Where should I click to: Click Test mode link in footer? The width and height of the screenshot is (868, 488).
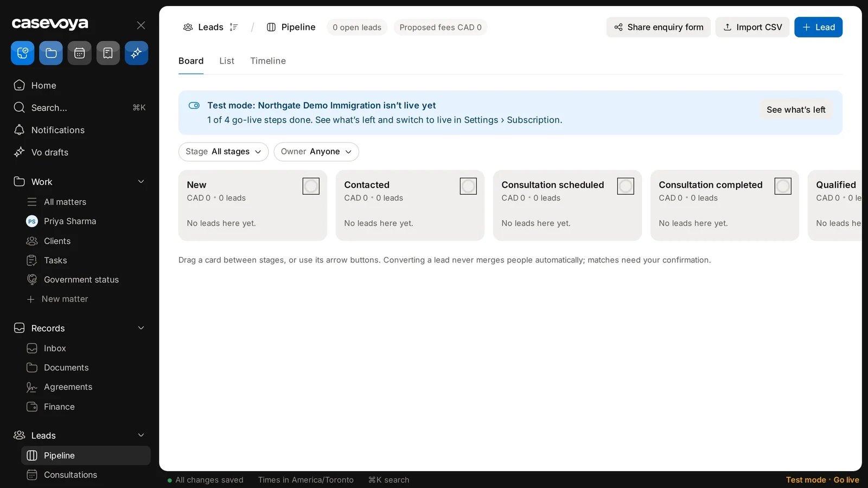[806, 480]
